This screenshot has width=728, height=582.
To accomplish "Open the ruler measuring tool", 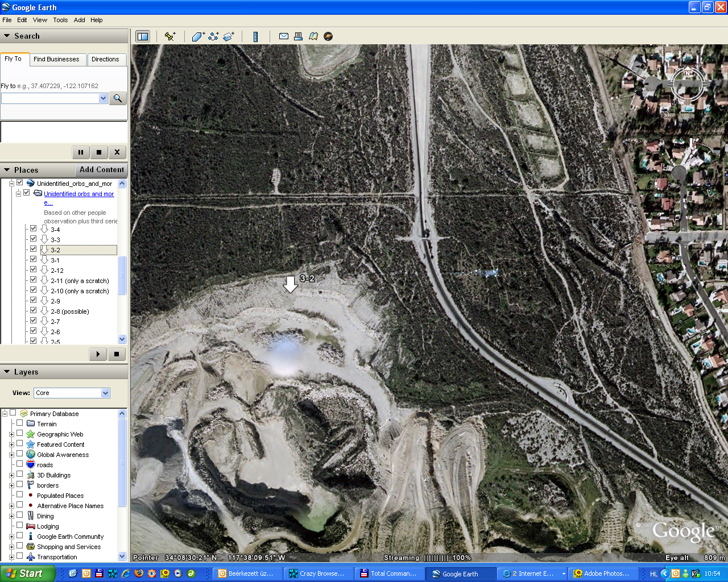I will (256, 36).
